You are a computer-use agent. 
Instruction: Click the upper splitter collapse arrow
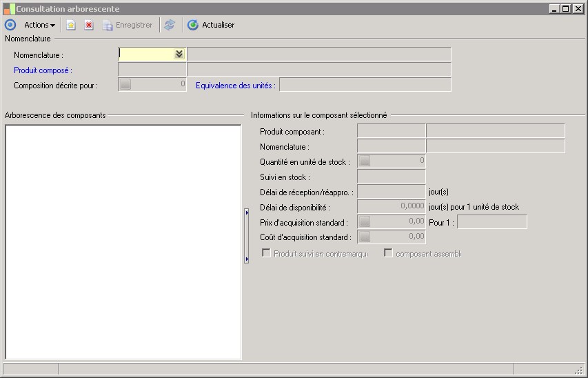[246, 213]
